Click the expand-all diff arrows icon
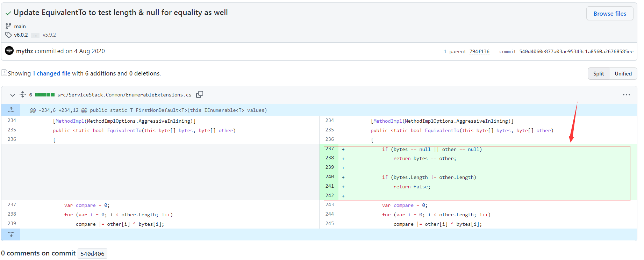Viewport: 644px width, 260px height. click(23, 94)
